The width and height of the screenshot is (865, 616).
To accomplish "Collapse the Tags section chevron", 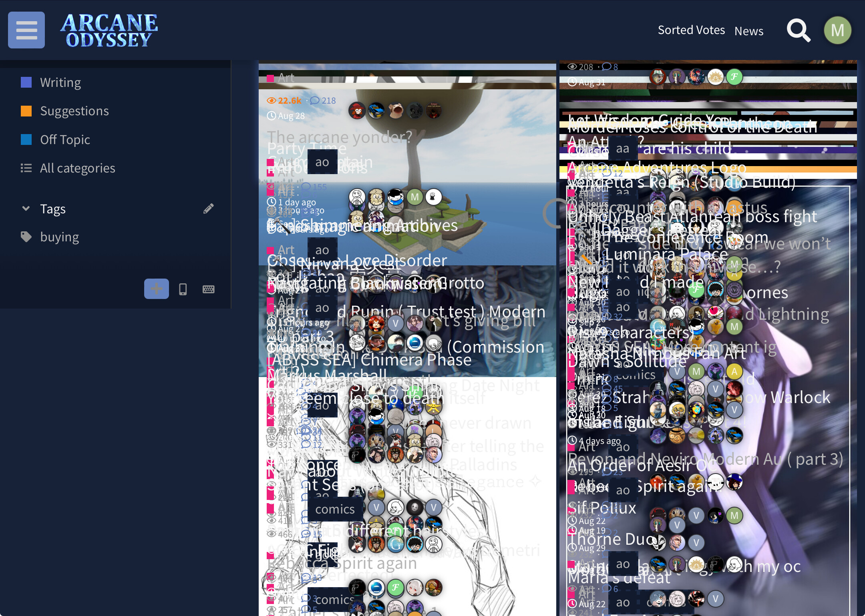I will point(26,209).
